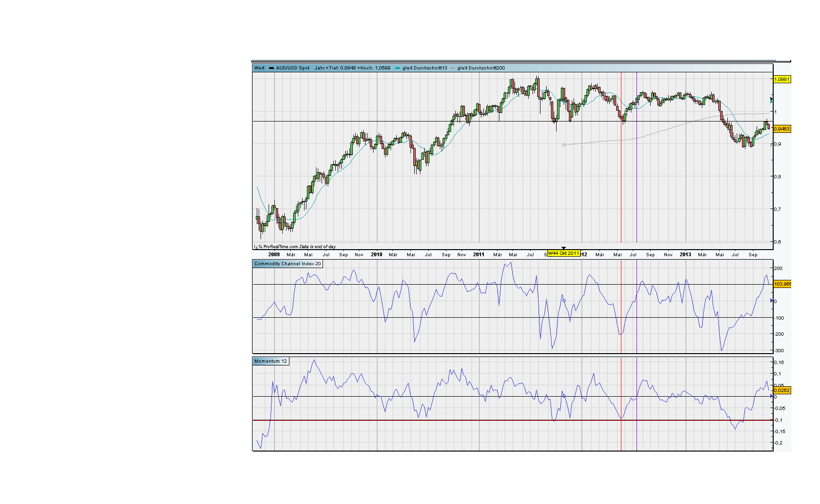
Task: Open the Momentum 12 panel label
Action: pyautogui.click(x=270, y=361)
